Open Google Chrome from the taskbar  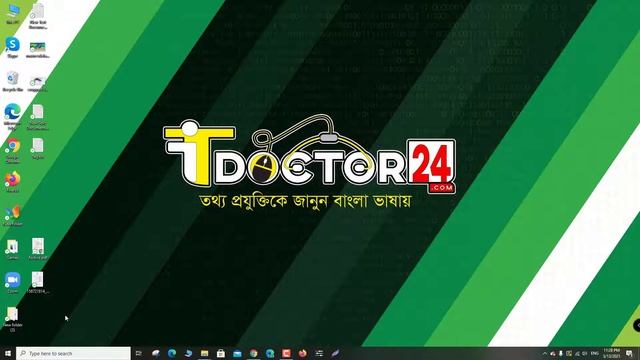point(253,353)
